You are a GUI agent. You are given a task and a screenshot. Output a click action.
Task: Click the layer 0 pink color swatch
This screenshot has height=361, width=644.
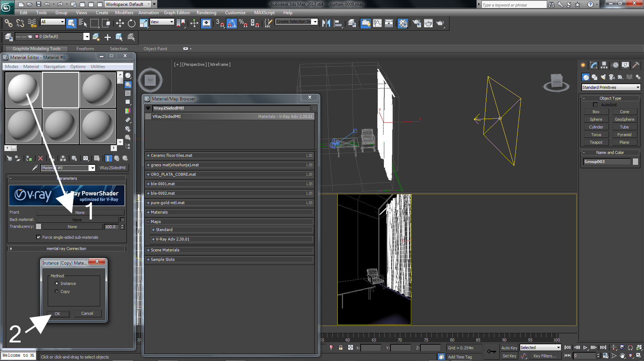pos(37,36)
